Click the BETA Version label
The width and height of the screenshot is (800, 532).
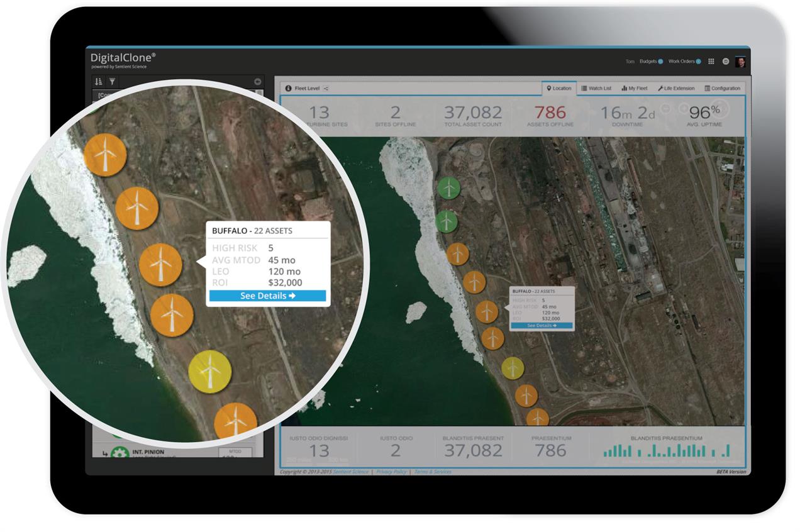click(x=731, y=472)
